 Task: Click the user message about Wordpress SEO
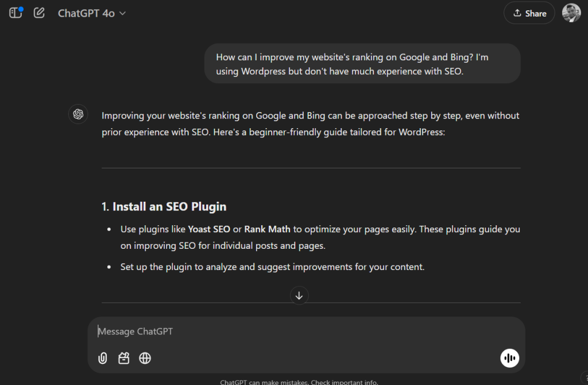point(362,64)
